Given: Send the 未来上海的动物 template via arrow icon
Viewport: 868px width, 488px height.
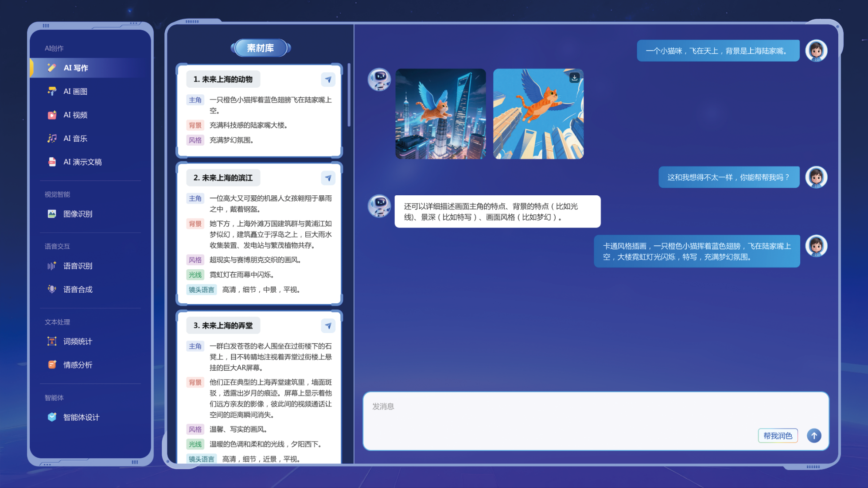Looking at the screenshot, I should click(x=328, y=80).
